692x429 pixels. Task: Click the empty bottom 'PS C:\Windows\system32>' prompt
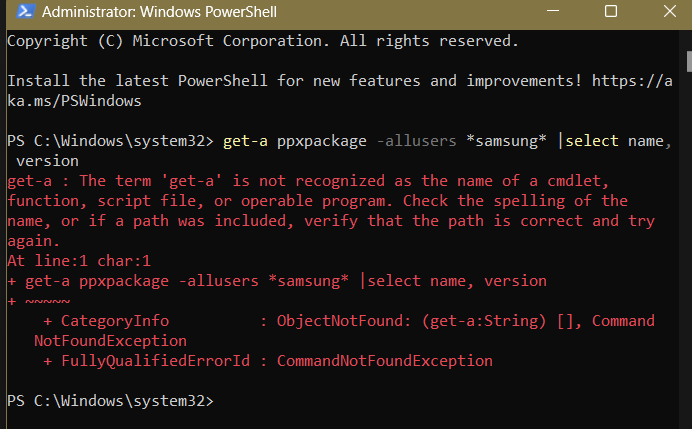tap(110, 401)
